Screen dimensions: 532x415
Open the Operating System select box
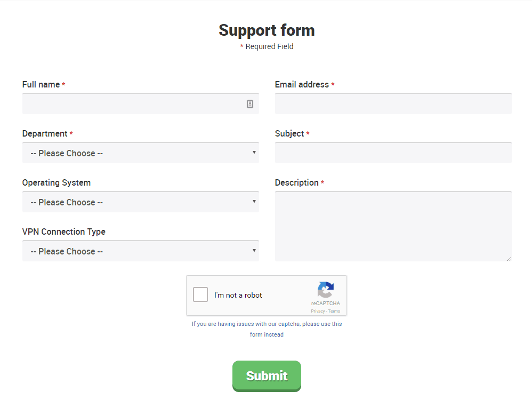coord(141,202)
